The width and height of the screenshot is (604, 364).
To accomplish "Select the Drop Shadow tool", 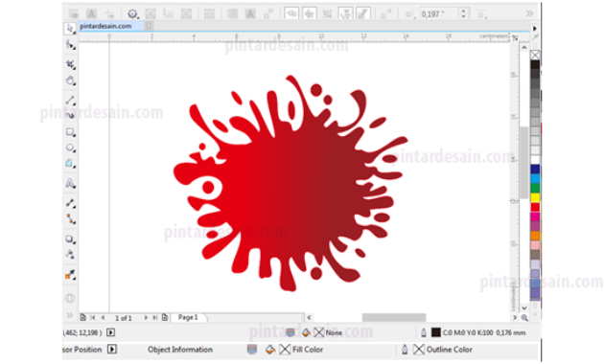I will tap(70, 239).
